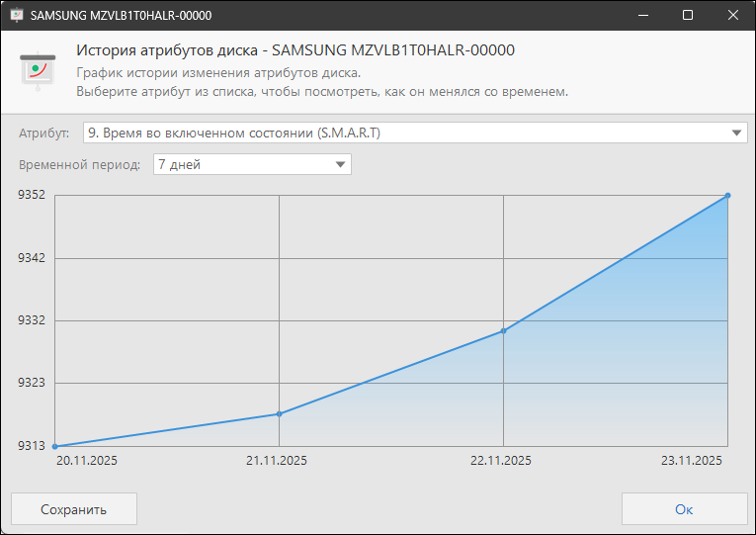The image size is (756, 535).
Task: Click the Атрибут field label
Action: (x=44, y=133)
